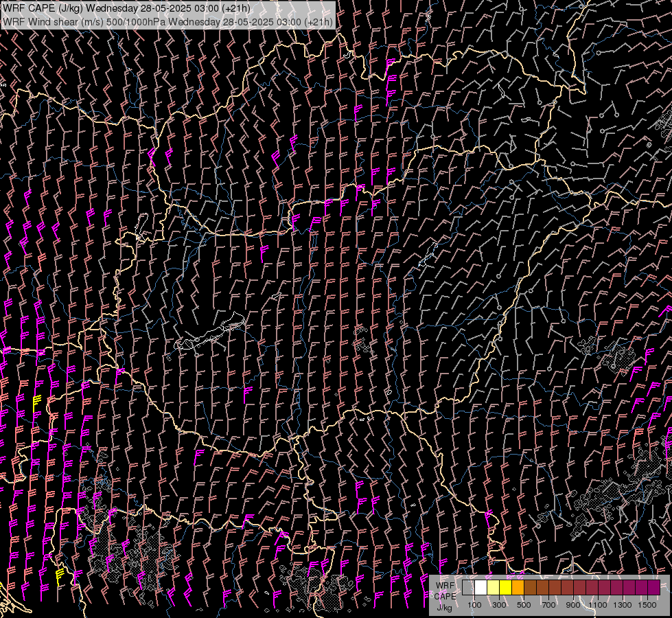Select the gray legend swatch below 100
Image resolution: width=672 pixels, height=618 pixels.
pos(468,587)
